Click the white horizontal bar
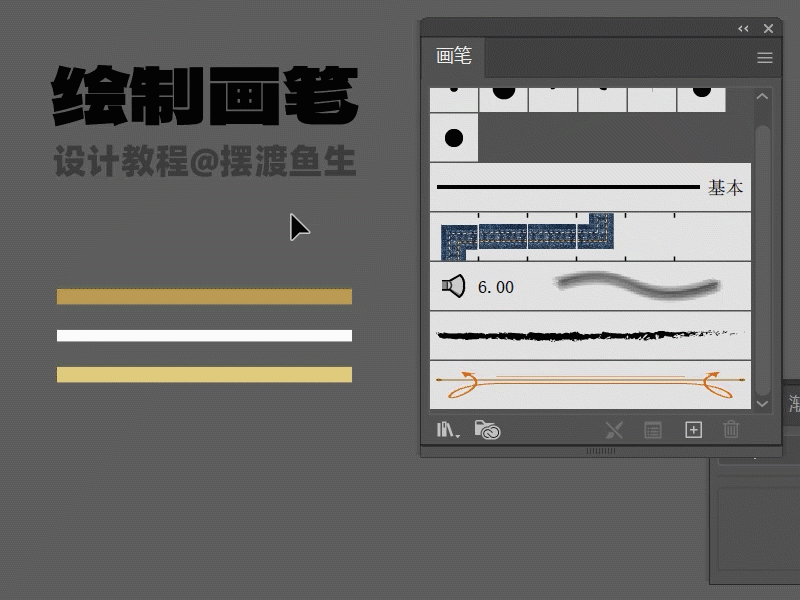 coord(204,335)
